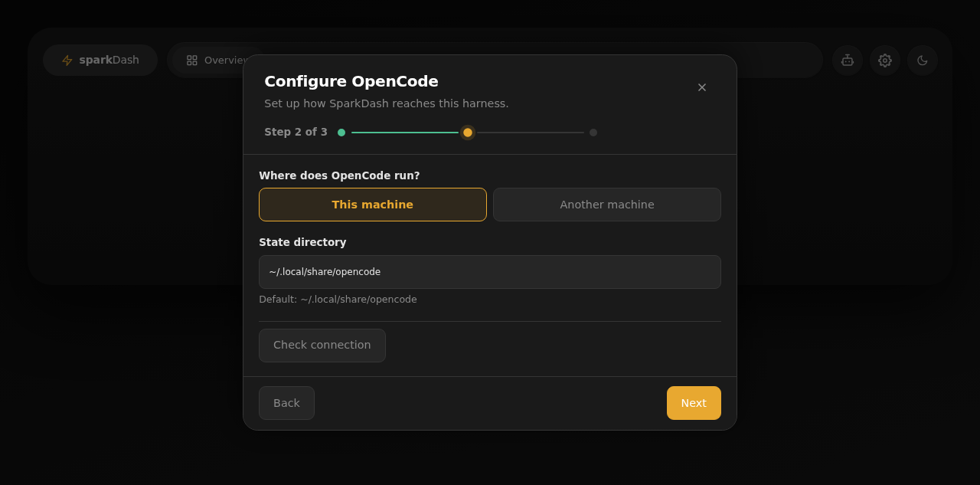
Task: Click the first completed step dot
Action: [x=341, y=133]
